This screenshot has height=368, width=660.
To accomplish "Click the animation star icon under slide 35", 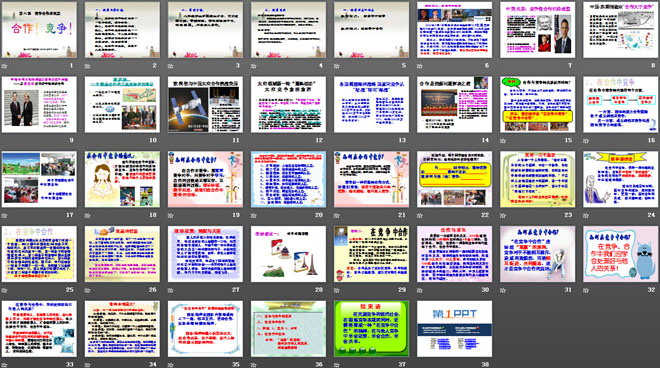I will 171,365.
